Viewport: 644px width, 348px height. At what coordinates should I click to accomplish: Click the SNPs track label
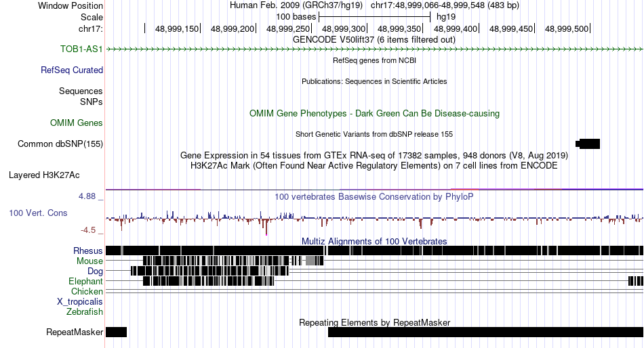pos(92,102)
